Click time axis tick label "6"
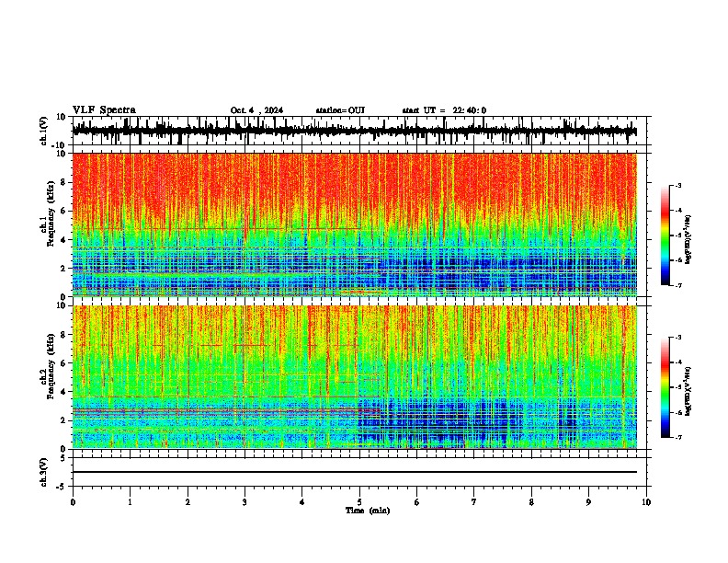The width and height of the screenshot is (728, 563). coord(417,502)
